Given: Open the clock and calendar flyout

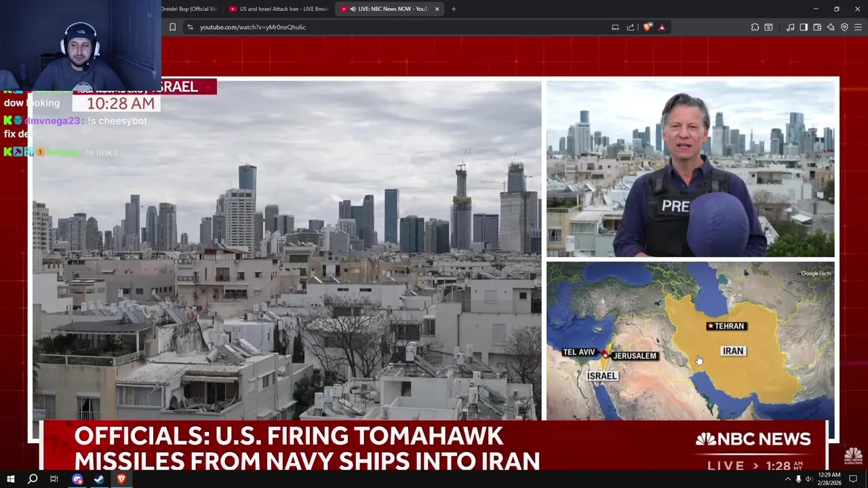Looking at the screenshot, I should [x=829, y=479].
